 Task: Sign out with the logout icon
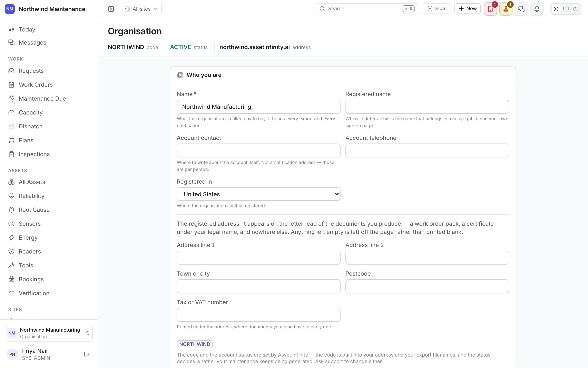tap(87, 354)
